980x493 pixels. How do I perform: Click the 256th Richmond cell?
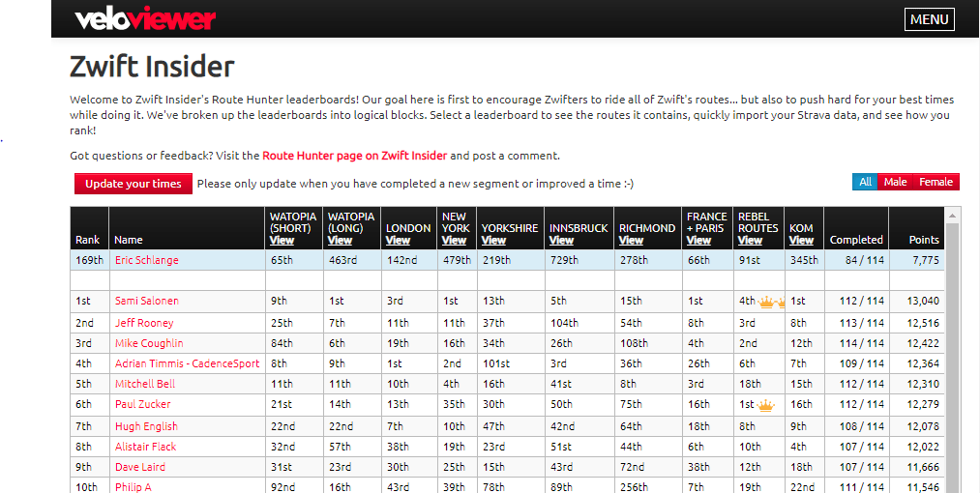648,487
